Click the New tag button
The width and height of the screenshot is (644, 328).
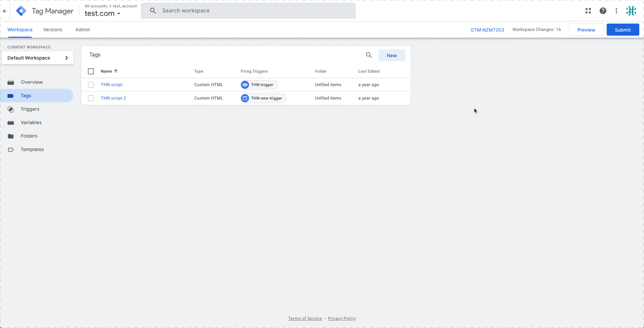tap(392, 56)
